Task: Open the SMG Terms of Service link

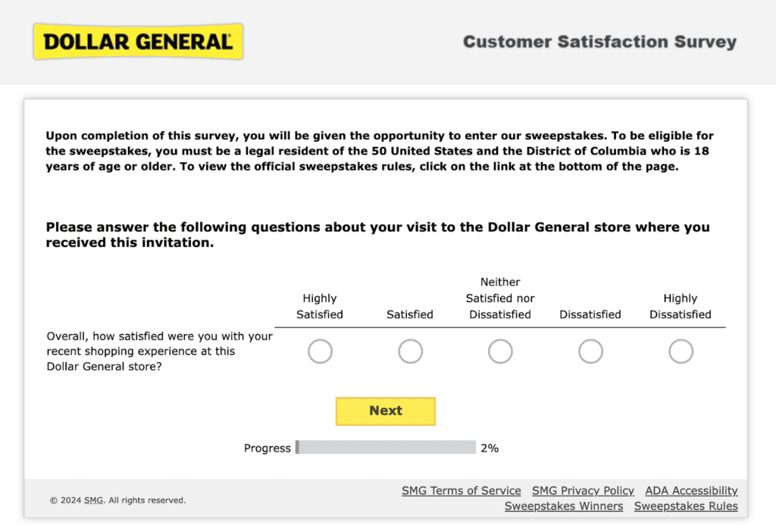Action: click(461, 491)
